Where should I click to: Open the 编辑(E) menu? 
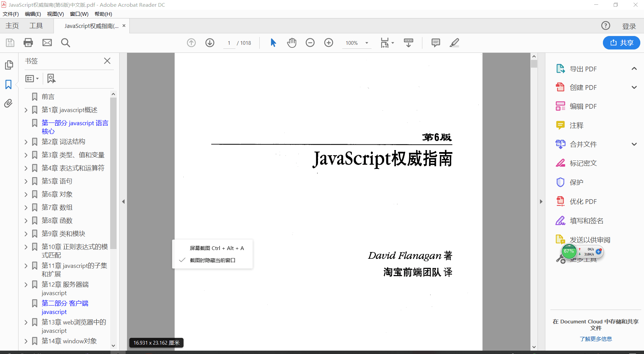[x=33, y=14]
